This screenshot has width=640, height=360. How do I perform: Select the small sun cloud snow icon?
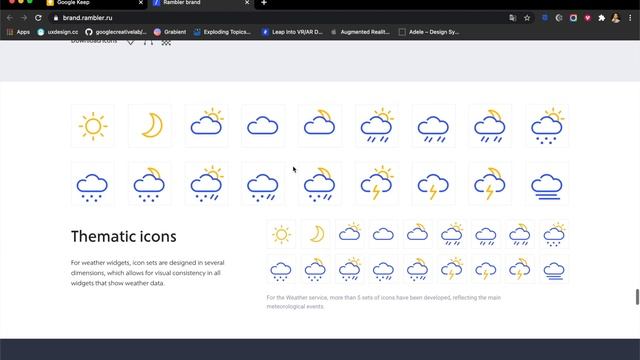[x=554, y=234]
